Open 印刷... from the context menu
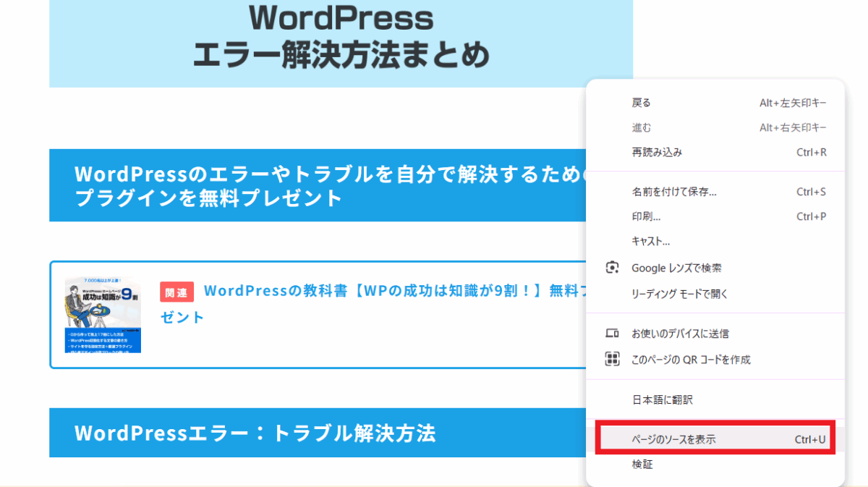The image size is (868, 487). (x=646, y=216)
